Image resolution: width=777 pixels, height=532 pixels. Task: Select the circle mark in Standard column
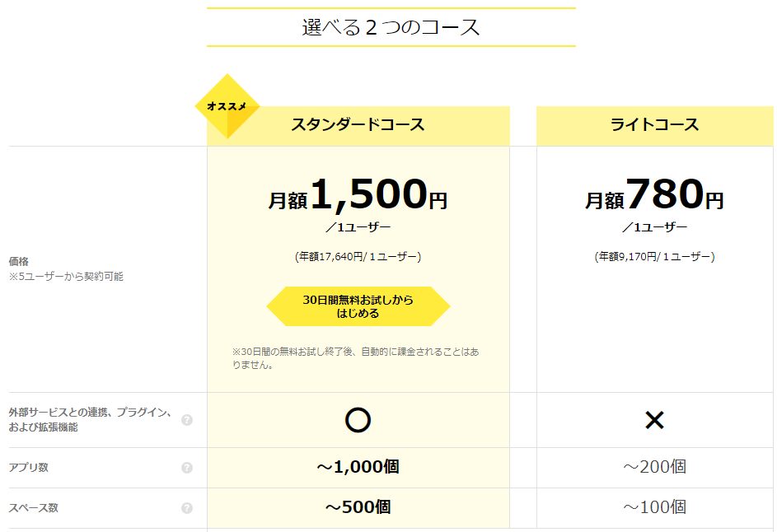[358, 420]
